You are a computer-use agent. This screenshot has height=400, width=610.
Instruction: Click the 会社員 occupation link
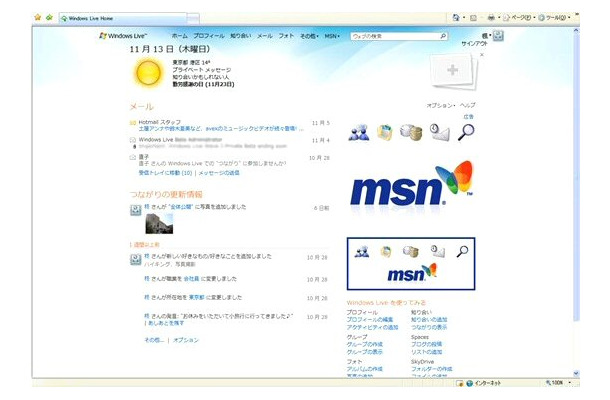point(191,279)
